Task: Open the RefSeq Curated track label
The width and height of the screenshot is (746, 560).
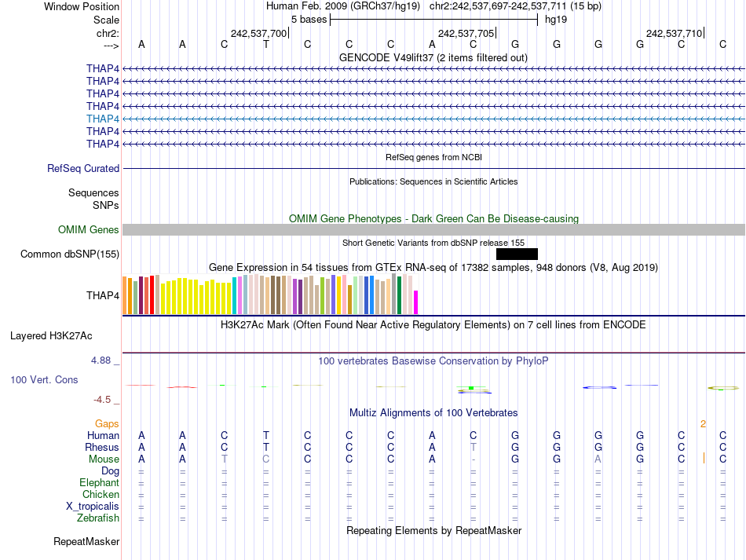Action: click(x=83, y=168)
